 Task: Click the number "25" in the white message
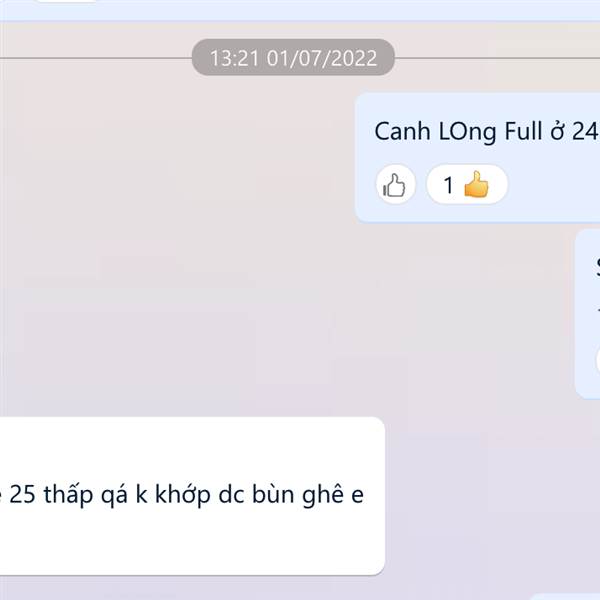[22, 494]
